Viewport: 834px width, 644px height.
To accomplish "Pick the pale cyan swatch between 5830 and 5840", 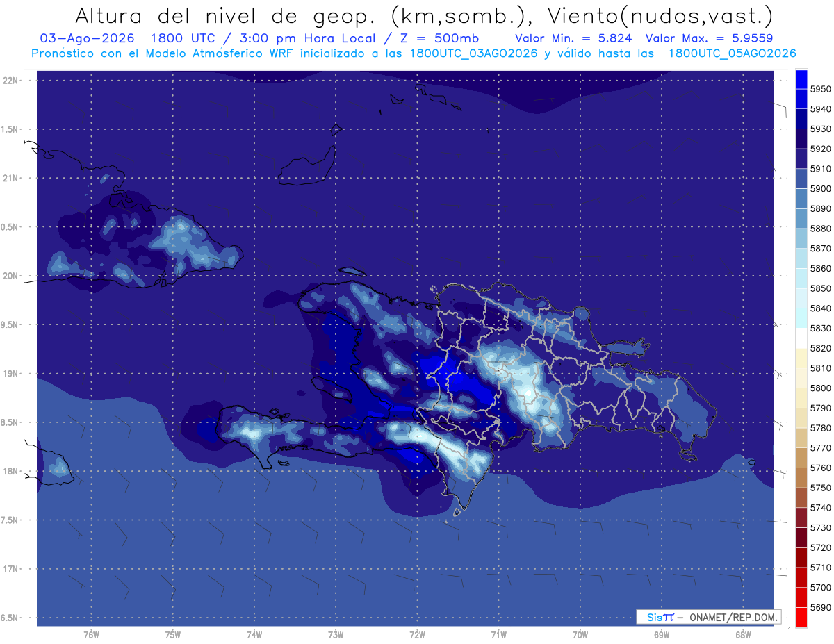I will click(801, 318).
